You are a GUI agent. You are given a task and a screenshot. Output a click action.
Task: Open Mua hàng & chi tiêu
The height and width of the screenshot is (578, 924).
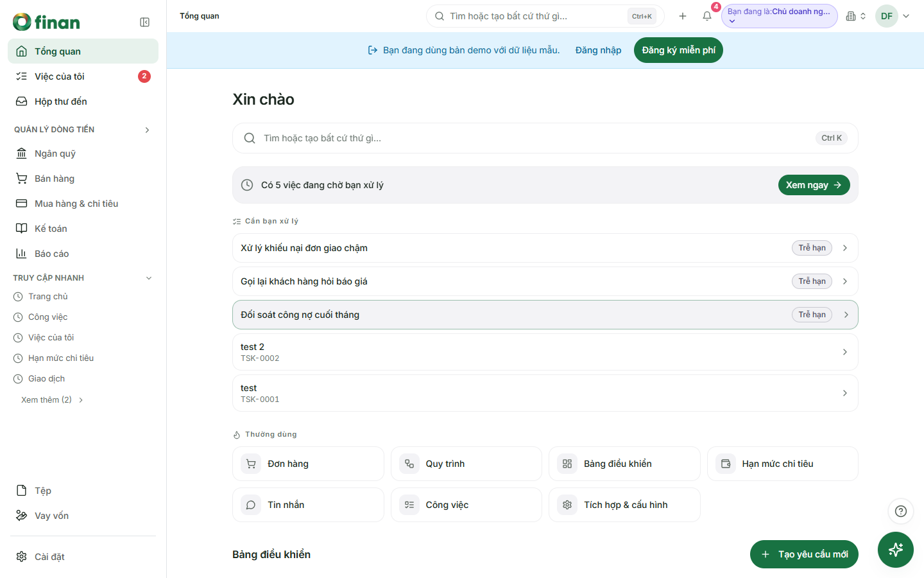point(83,204)
